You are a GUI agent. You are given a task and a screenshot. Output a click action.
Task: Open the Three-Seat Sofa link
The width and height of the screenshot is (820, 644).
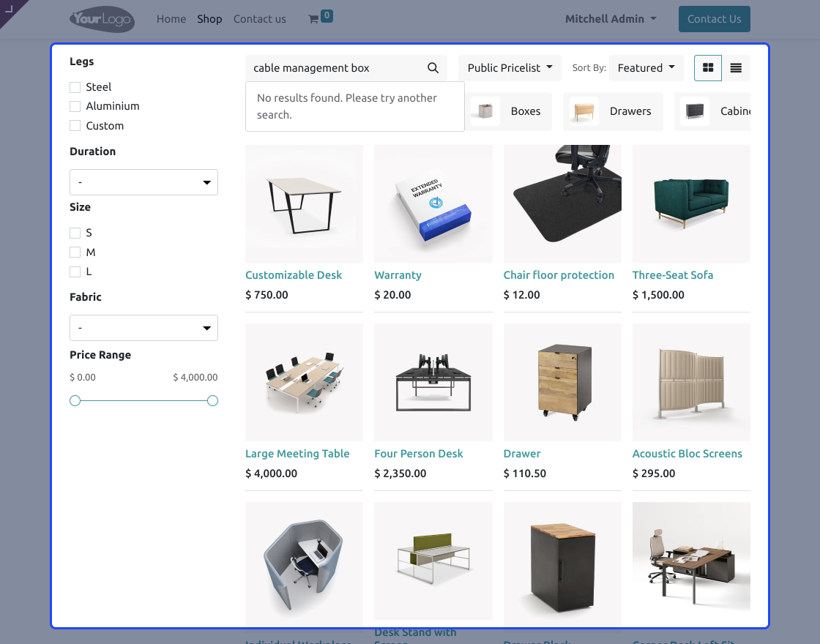click(673, 275)
